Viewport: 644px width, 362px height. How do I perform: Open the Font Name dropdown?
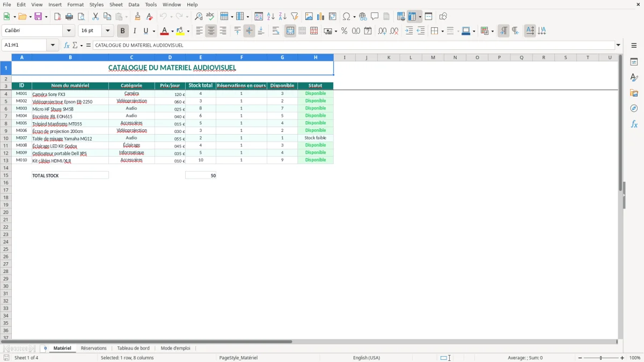point(69,31)
